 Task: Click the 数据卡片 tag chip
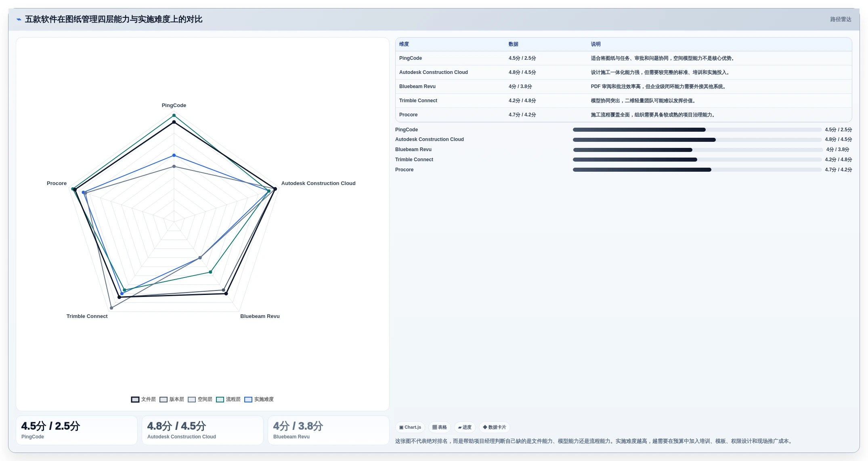click(x=495, y=427)
